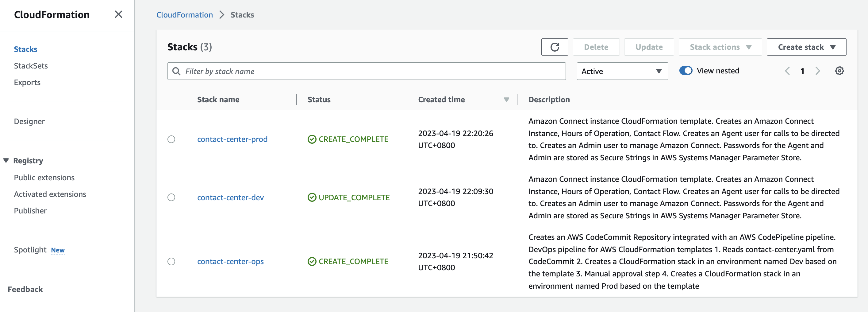The width and height of the screenshot is (868, 312).
Task: Expand the Create stack dropdown
Action: [x=806, y=47]
